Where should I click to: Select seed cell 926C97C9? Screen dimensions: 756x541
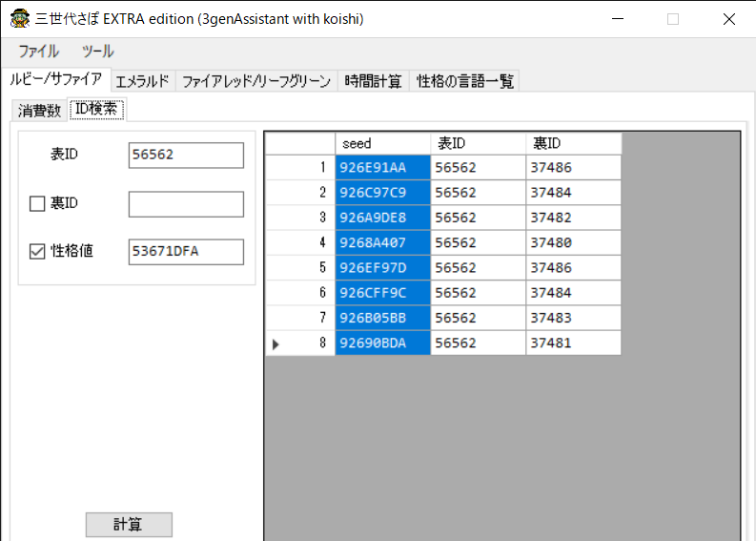[383, 193]
